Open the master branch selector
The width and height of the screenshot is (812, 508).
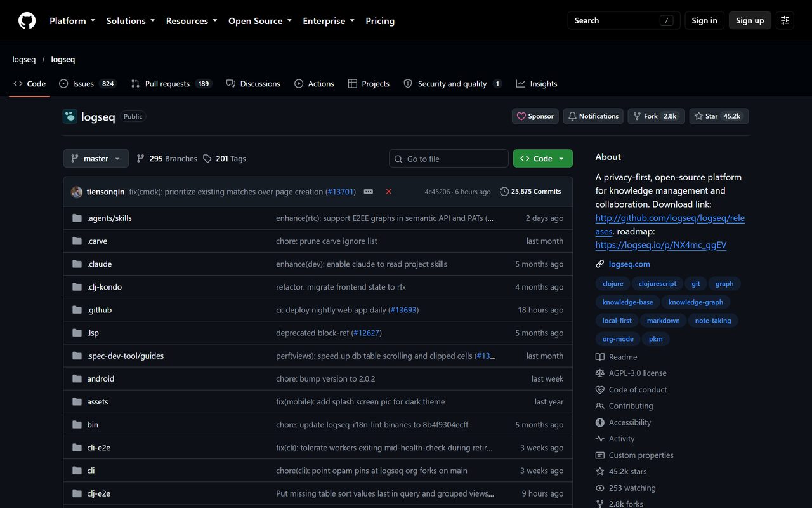[x=96, y=159]
